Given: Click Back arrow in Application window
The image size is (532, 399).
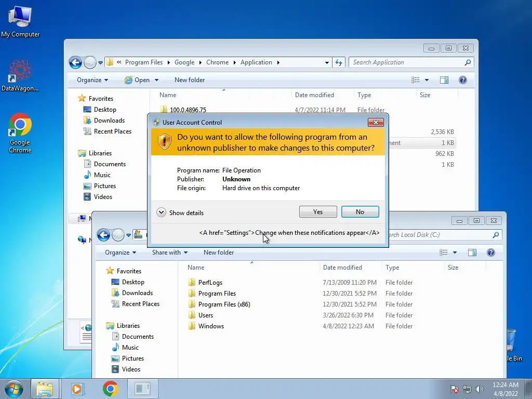Looking at the screenshot, I should coord(75,62).
